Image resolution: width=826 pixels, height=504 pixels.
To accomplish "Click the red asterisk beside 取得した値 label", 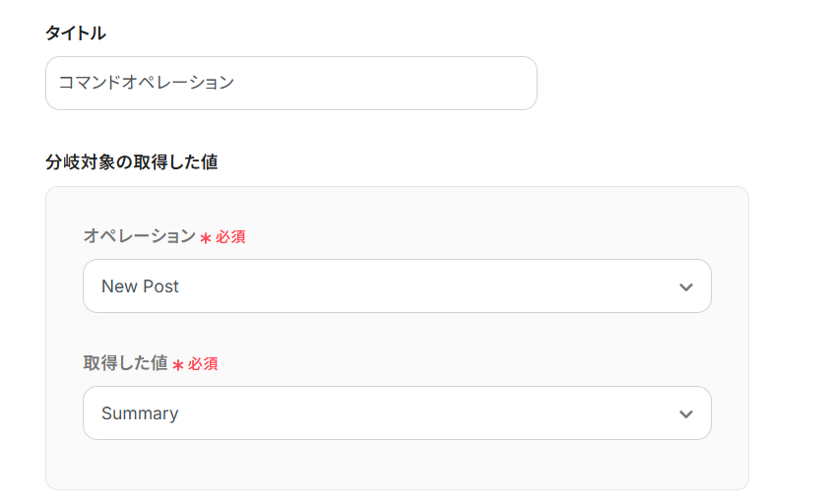I will [x=178, y=365].
